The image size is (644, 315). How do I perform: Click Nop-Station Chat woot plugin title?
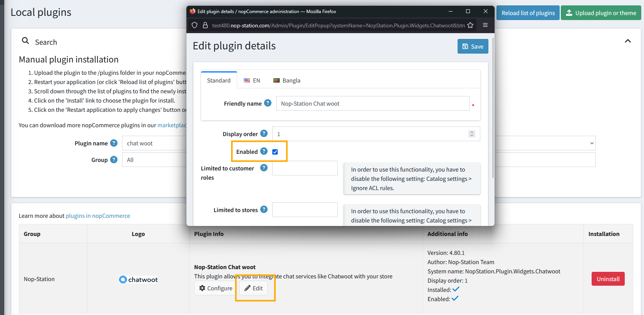tap(225, 267)
